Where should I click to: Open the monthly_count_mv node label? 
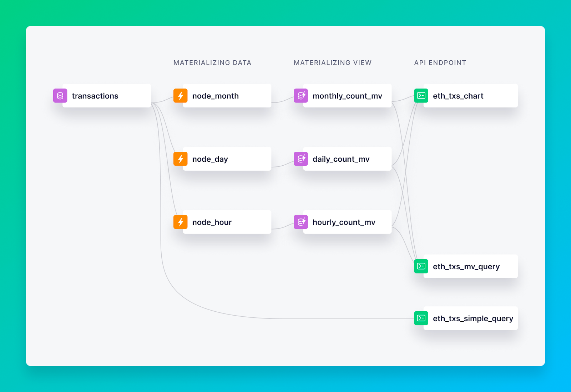347,96
